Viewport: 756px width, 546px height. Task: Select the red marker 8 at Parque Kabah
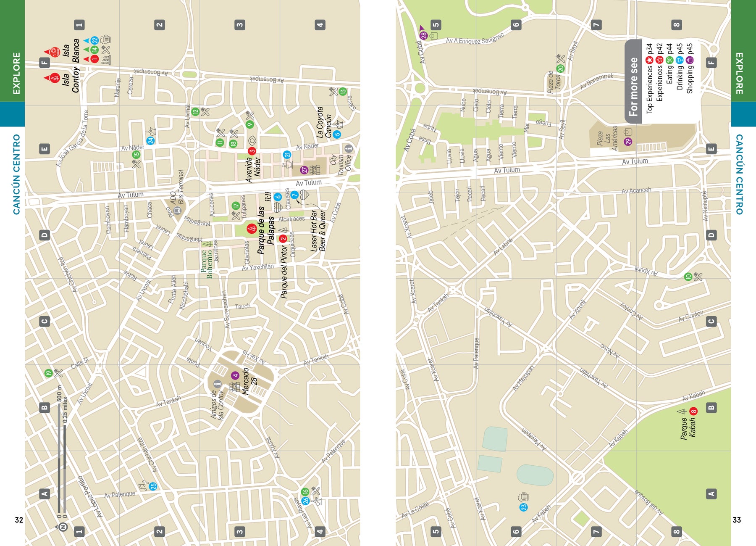click(693, 411)
